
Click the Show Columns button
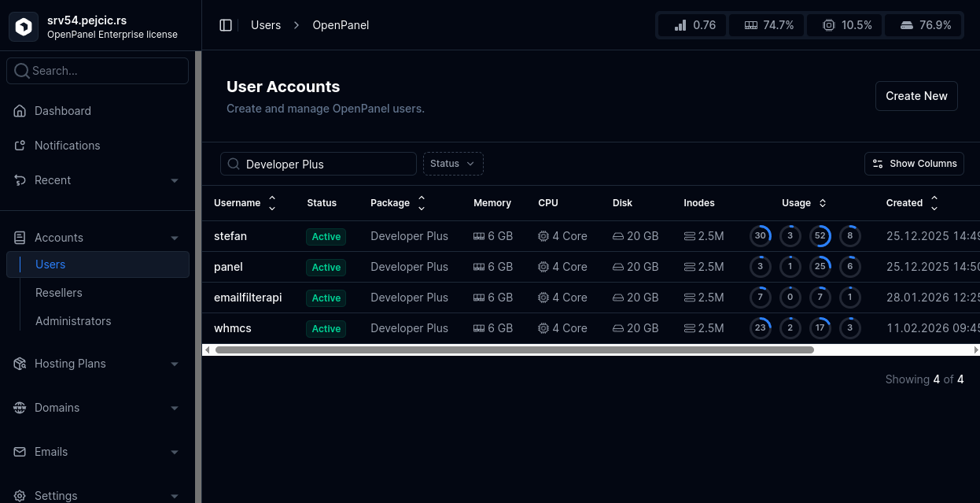pyautogui.click(x=914, y=164)
